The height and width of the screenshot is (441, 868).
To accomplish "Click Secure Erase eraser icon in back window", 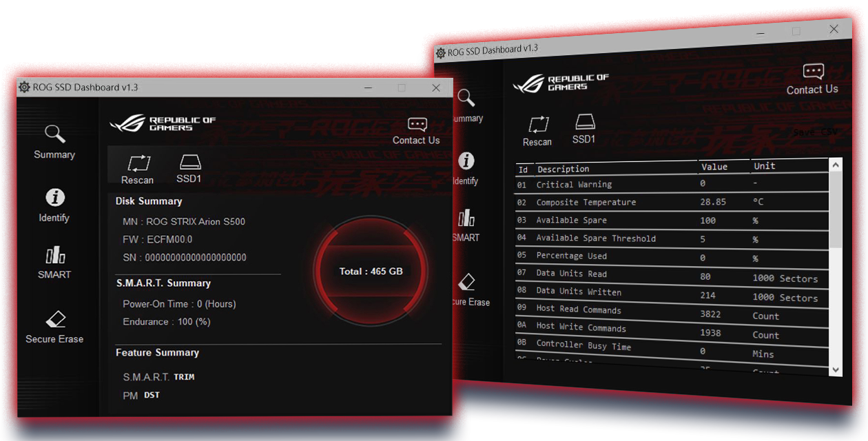I will pyautogui.click(x=466, y=282).
